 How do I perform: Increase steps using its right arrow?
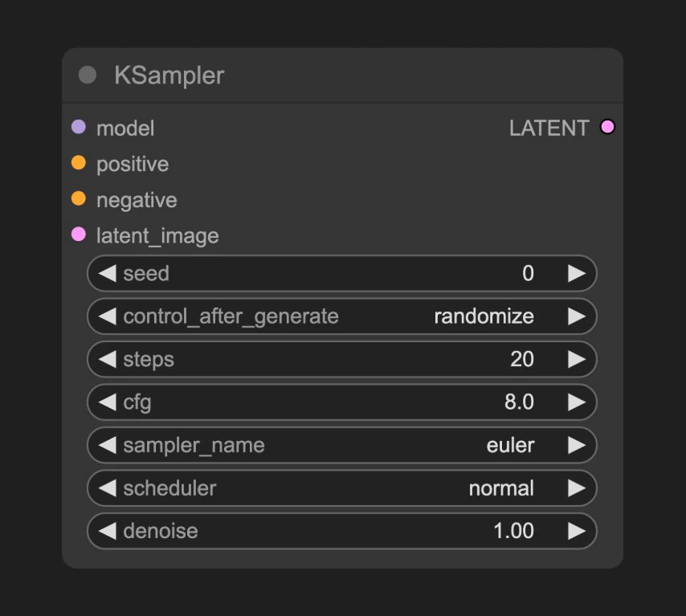(x=578, y=359)
